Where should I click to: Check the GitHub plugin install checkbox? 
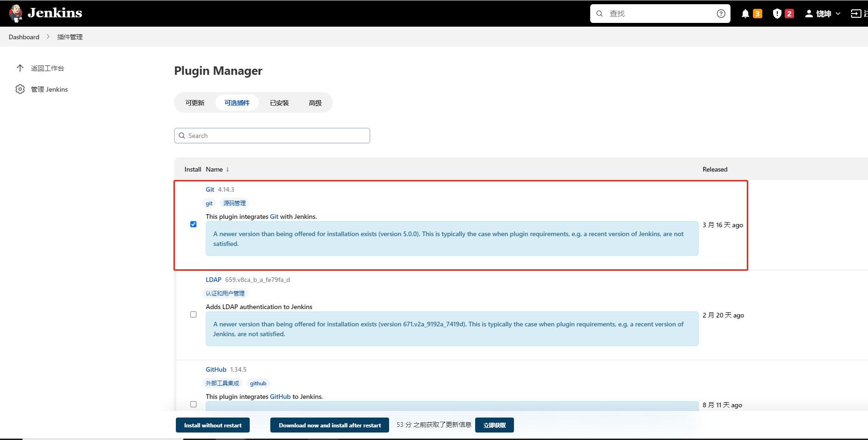[x=193, y=404]
